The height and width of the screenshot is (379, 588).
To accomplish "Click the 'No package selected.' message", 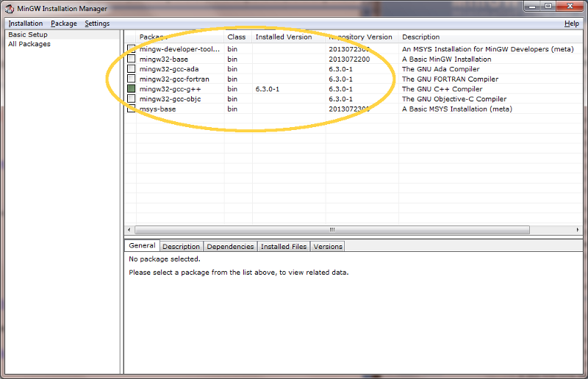I will [165, 259].
